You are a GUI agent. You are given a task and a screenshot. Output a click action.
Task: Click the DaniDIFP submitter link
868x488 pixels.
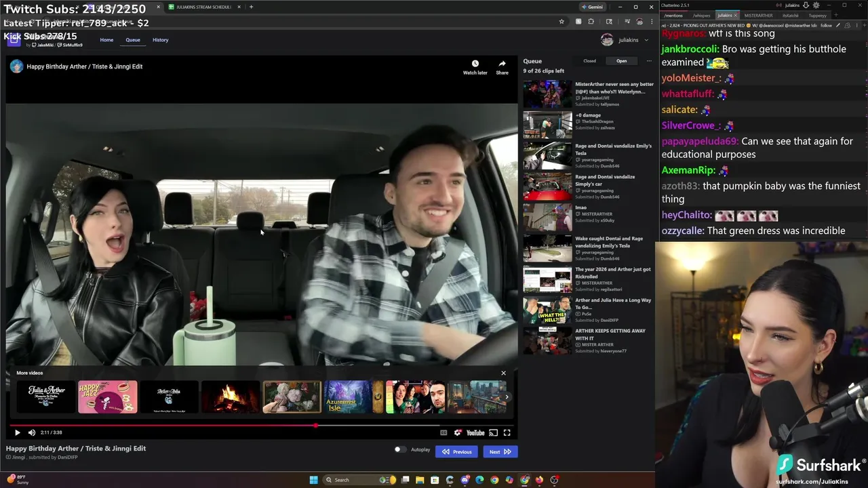pyautogui.click(x=68, y=457)
